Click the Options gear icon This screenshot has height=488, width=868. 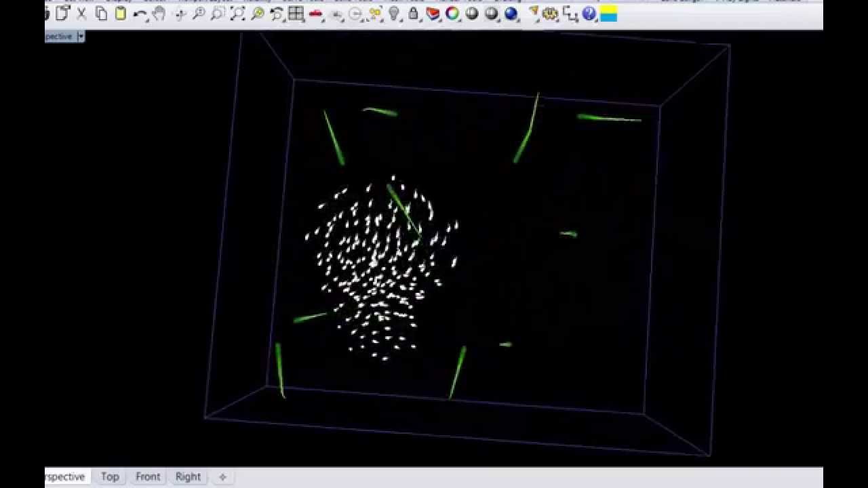[x=550, y=13]
